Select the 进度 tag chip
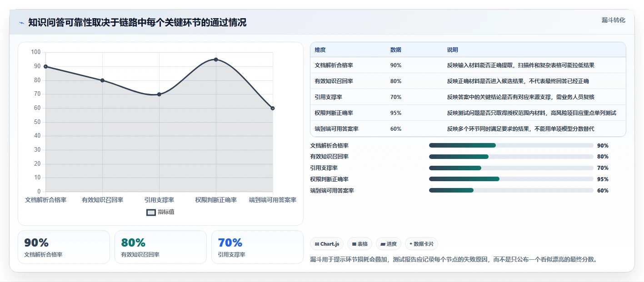 [389, 244]
